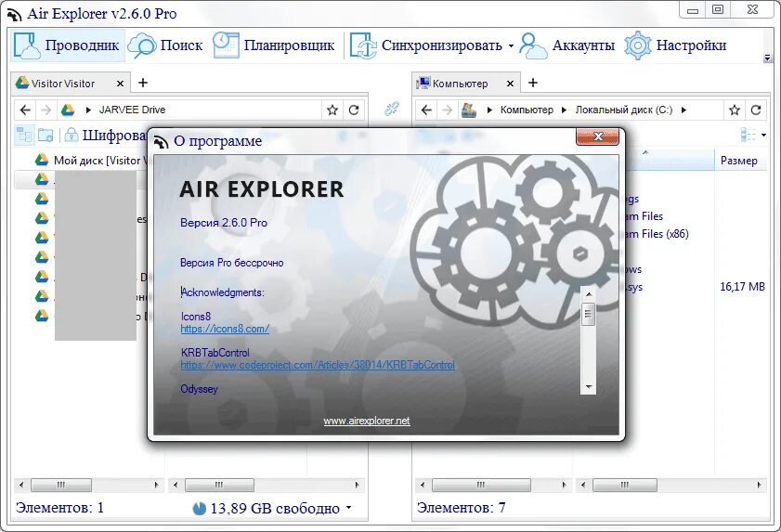This screenshot has height=532, width=781.
Task: Go forward in the left pane
Action: (46, 110)
